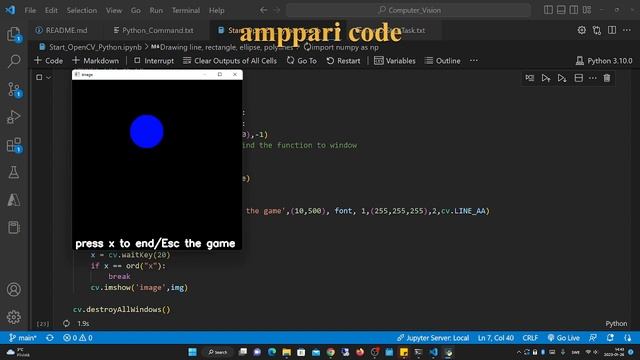Toggle bottom panel layout

[561, 10]
